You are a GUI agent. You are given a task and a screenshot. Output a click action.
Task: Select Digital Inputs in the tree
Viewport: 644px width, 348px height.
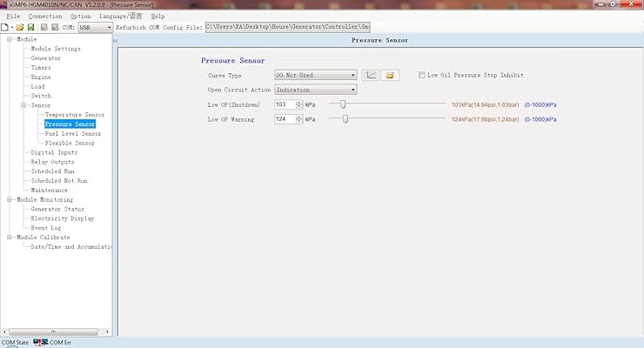pos(54,152)
